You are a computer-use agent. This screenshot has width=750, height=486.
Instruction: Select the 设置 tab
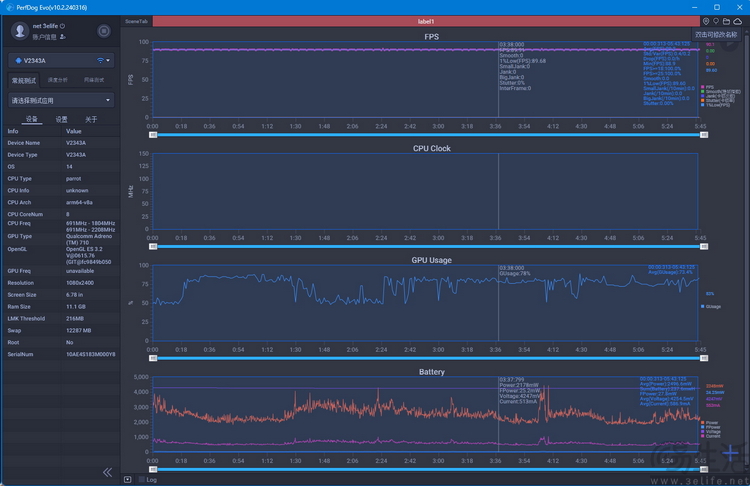click(x=61, y=119)
